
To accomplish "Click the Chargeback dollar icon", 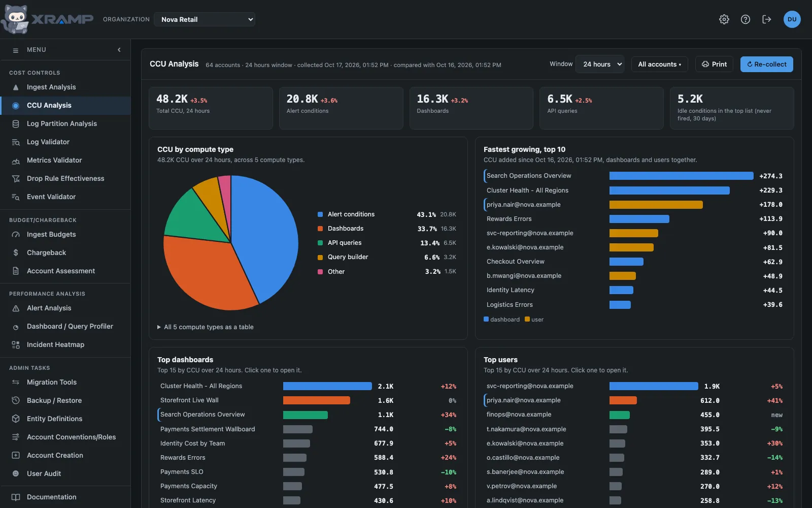I will [x=16, y=253].
